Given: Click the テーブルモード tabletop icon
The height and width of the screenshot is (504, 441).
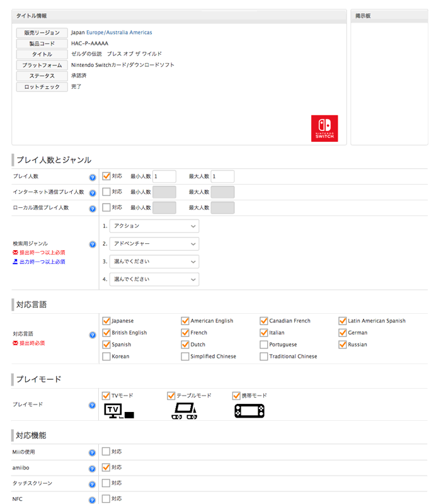Looking at the screenshot, I should (x=184, y=411).
